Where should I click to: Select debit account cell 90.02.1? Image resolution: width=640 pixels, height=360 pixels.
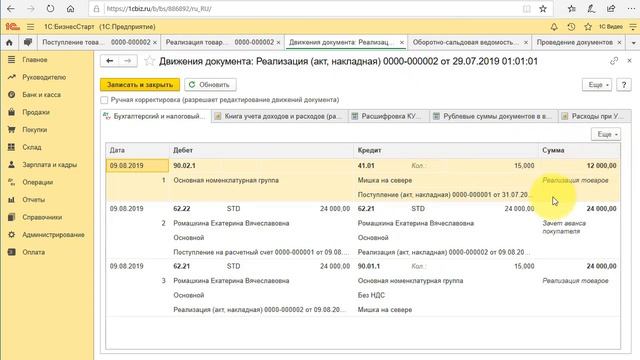(x=184, y=166)
